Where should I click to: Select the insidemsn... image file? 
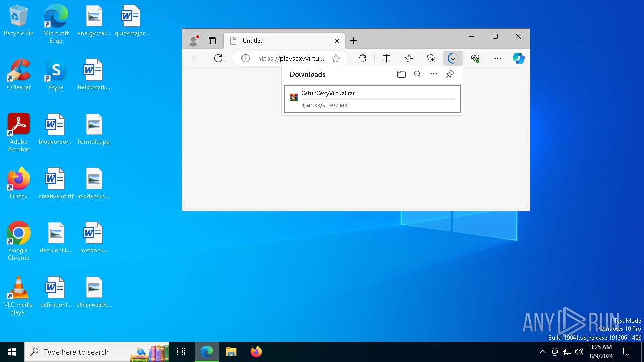tap(94, 184)
